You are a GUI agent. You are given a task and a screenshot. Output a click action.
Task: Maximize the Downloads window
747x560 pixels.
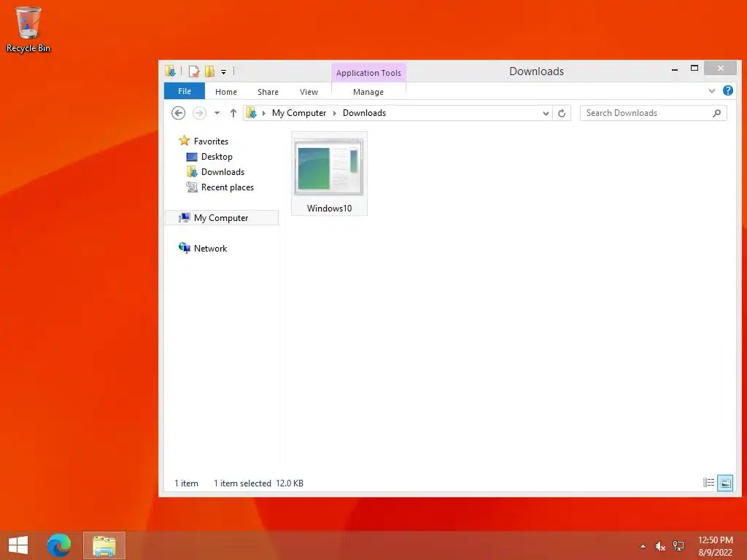click(694, 69)
